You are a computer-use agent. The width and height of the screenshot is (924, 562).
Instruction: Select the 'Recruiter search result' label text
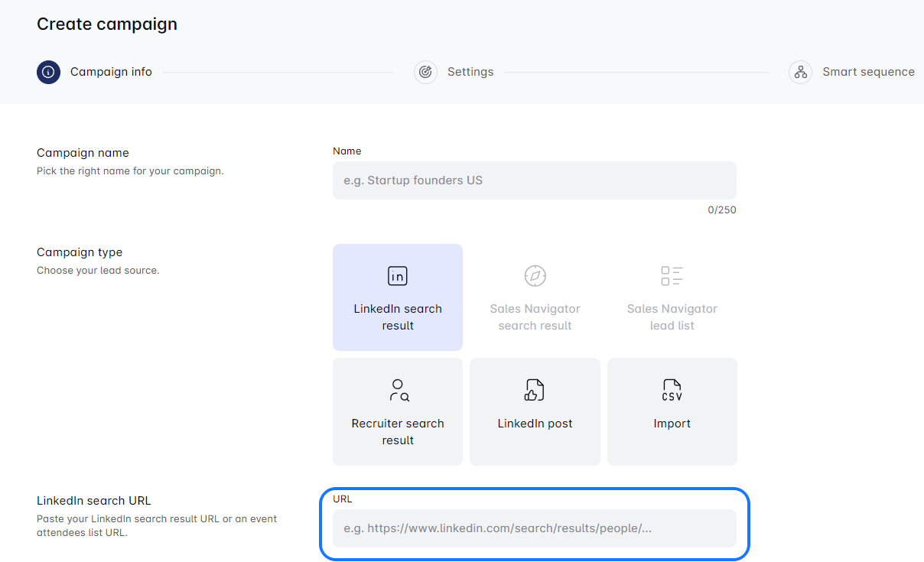coord(398,432)
